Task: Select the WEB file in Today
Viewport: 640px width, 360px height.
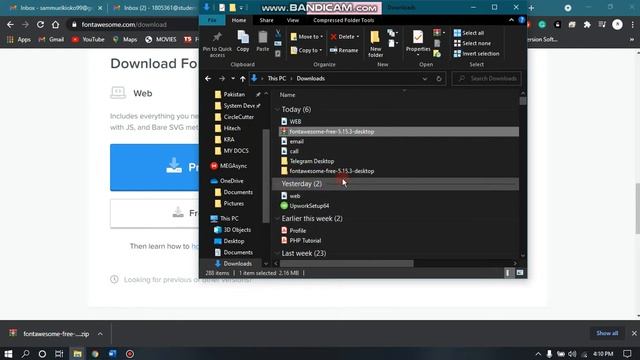Action: pyautogui.click(x=295, y=122)
